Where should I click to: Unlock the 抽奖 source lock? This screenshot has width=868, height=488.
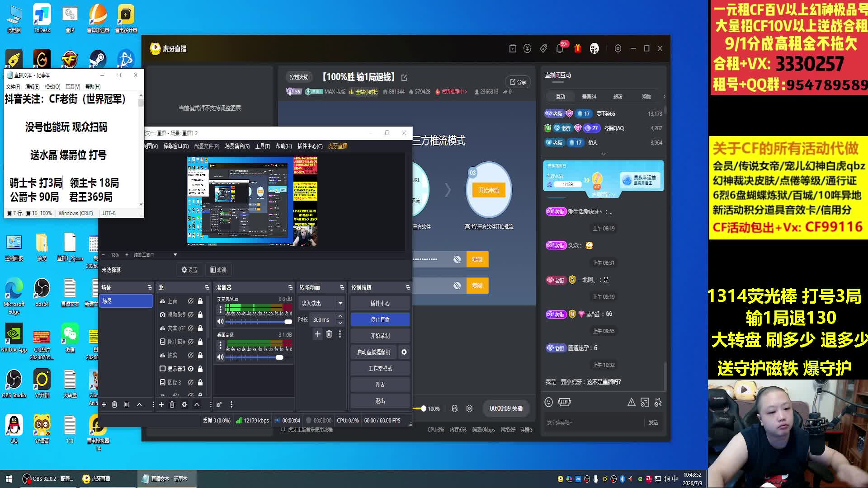tap(200, 355)
